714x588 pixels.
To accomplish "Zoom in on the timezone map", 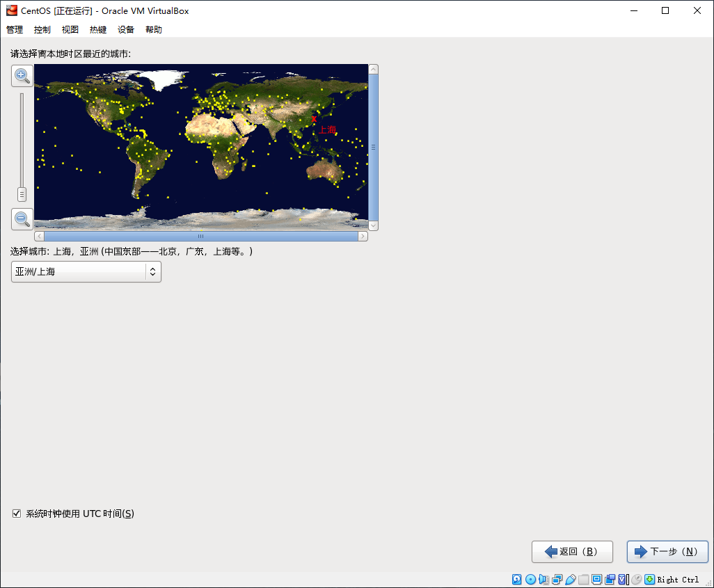I will (22, 75).
